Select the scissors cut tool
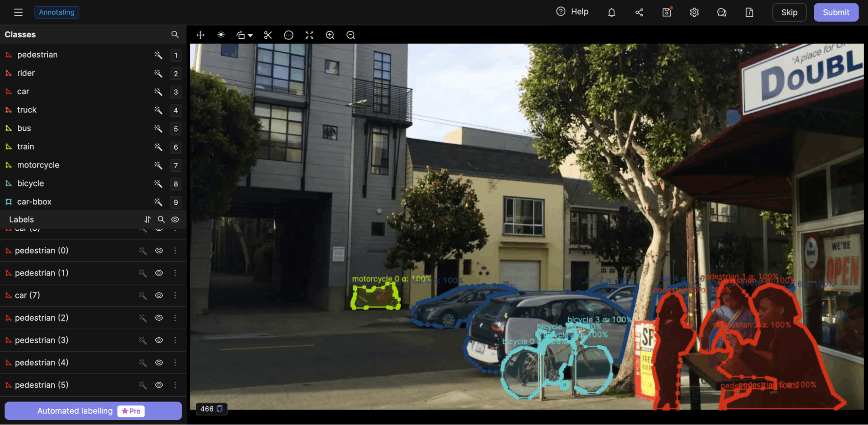 click(268, 35)
